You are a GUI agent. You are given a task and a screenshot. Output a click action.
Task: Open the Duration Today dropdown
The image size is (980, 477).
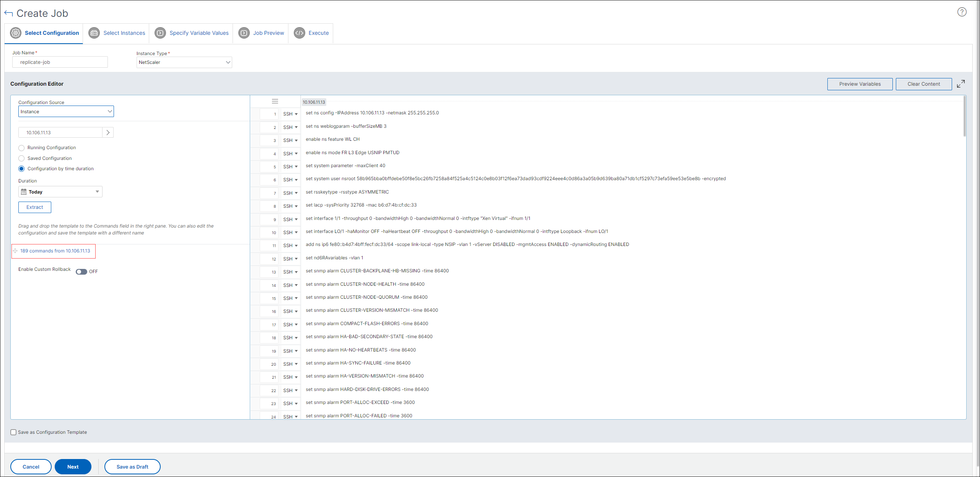pyautogui.click(x=60, y=192)
